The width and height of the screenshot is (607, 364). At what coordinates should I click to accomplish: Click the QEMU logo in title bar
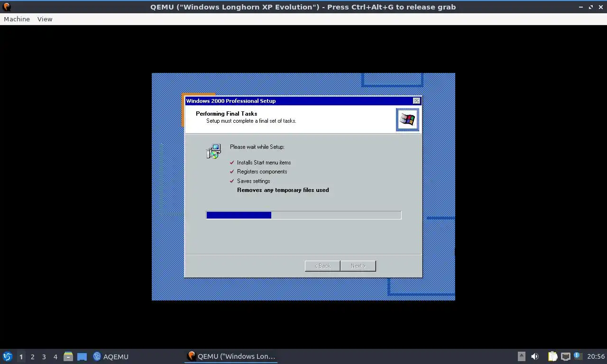(7, 7)
